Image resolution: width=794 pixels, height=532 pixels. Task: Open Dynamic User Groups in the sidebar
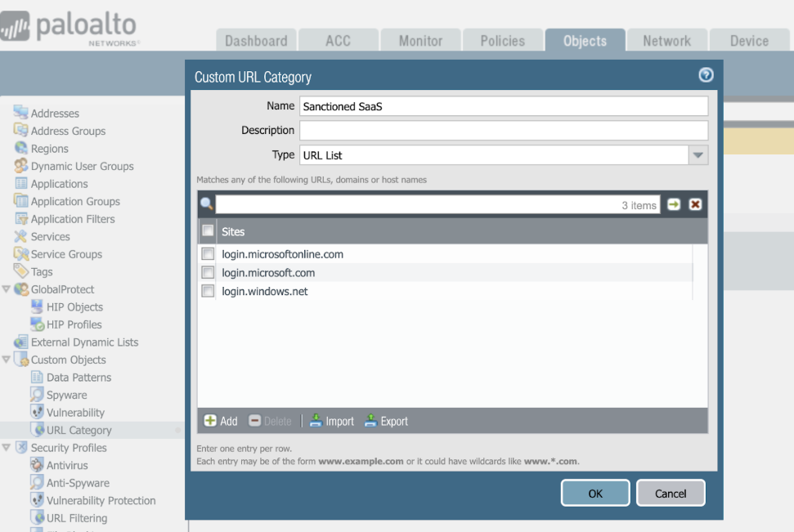click(82, 167)
